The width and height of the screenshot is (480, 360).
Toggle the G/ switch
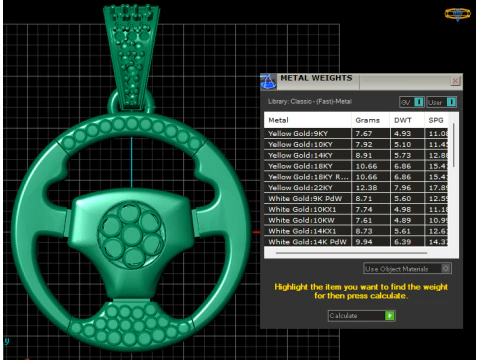412,102
